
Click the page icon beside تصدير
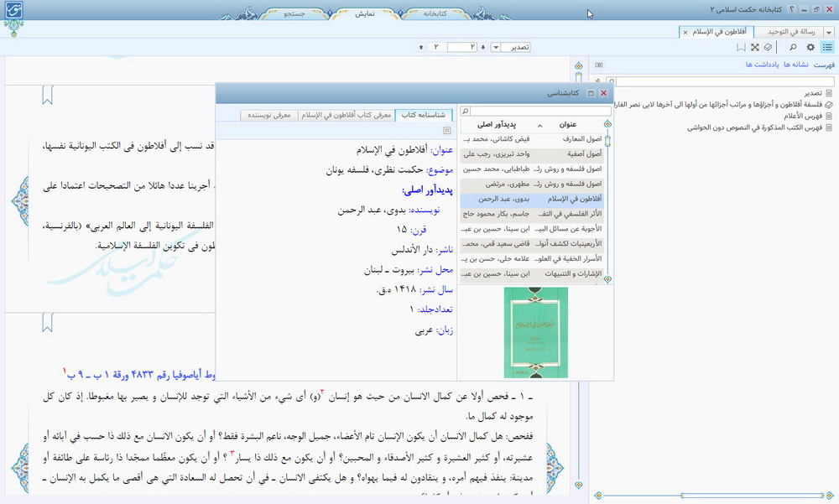coord(829,93)
